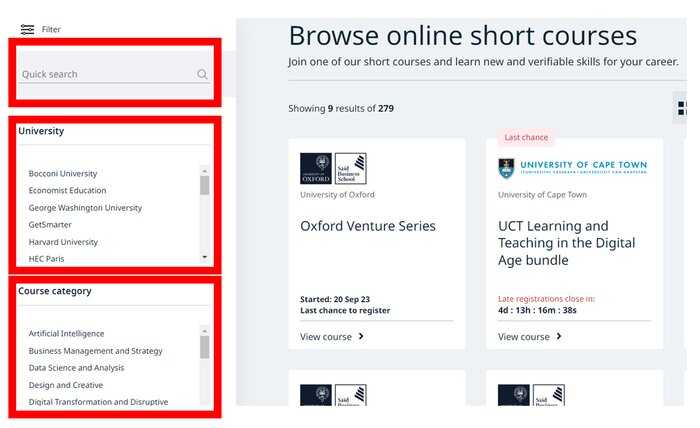700x428 pixels.
Task: Click the University of Cape Town logo
Action: pos(573,168)
